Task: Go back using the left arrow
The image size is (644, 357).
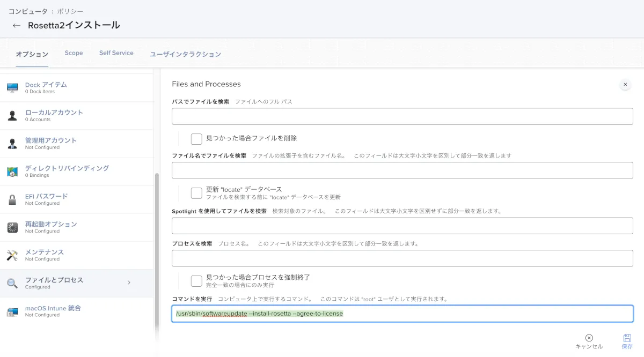Action: coord(17,26)
